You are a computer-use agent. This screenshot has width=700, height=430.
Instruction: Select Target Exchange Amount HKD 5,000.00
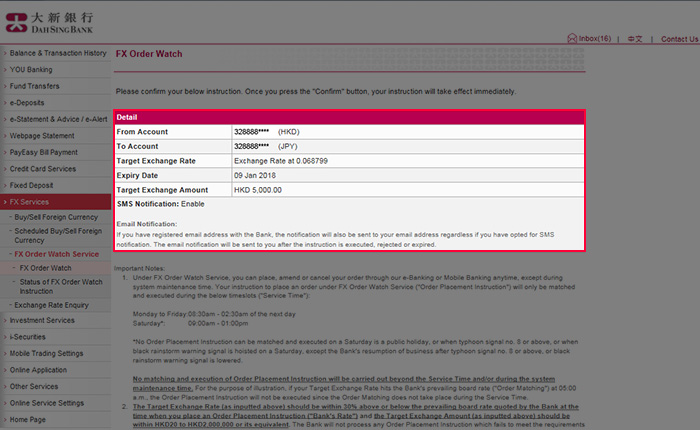(x=258, y=190)
